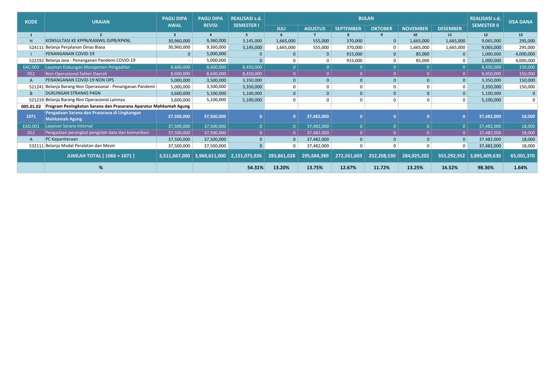
Task: Click code 521241 cell
Action: pyautogui.click(x=31, y=87)
